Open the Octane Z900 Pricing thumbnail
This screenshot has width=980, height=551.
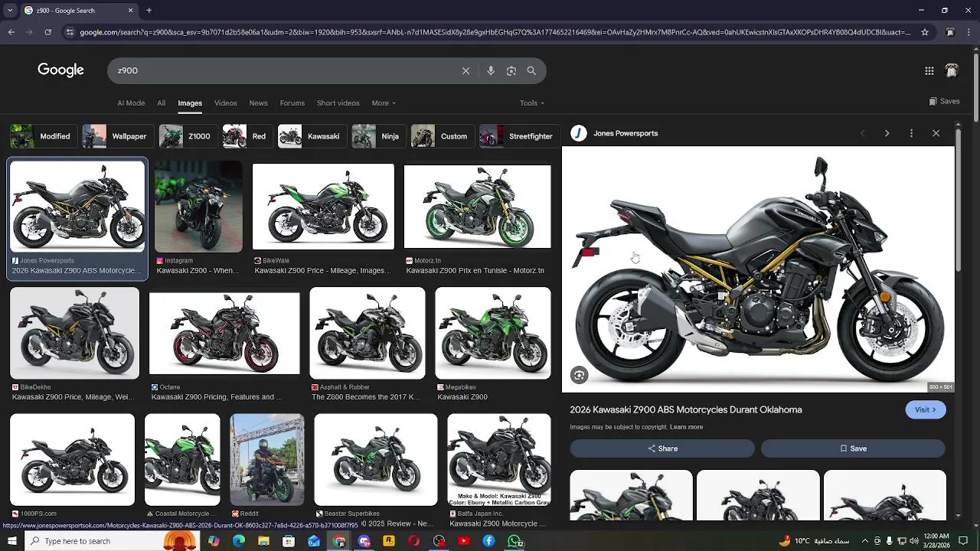click(x=224, y=334)
